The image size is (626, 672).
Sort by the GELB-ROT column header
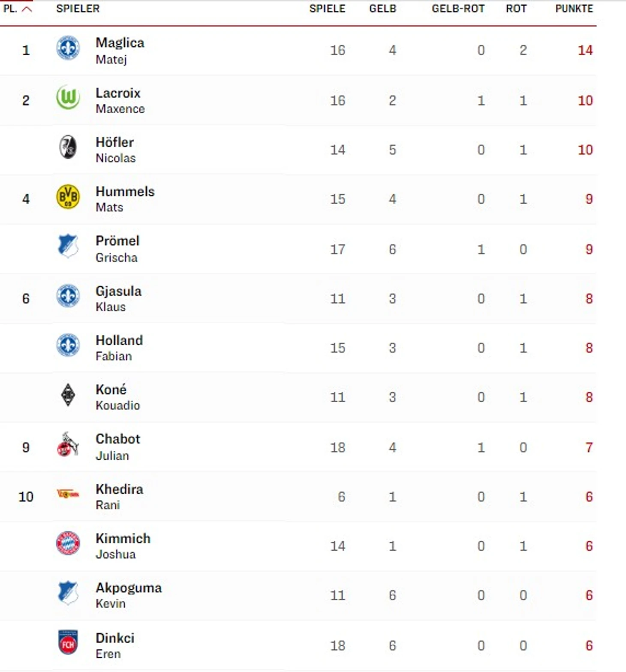[x=458, y=9]
